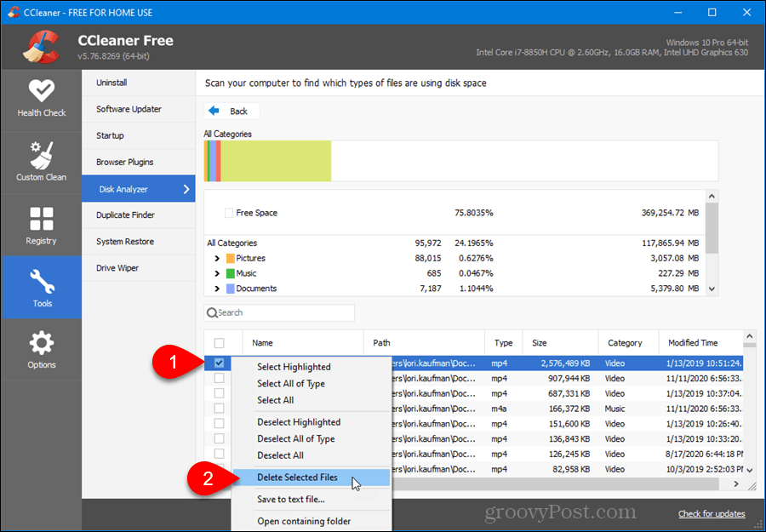Expand the Pictures category

(217, 259)
